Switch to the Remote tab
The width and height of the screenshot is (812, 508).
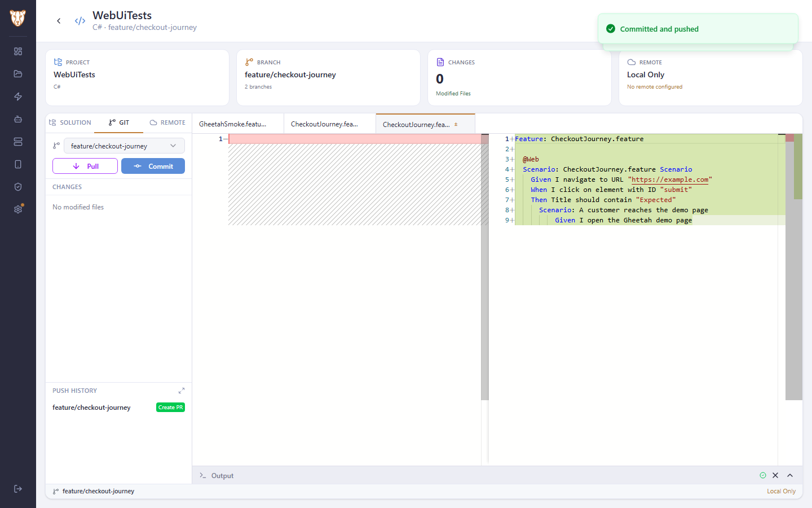[x=167, y=122]
